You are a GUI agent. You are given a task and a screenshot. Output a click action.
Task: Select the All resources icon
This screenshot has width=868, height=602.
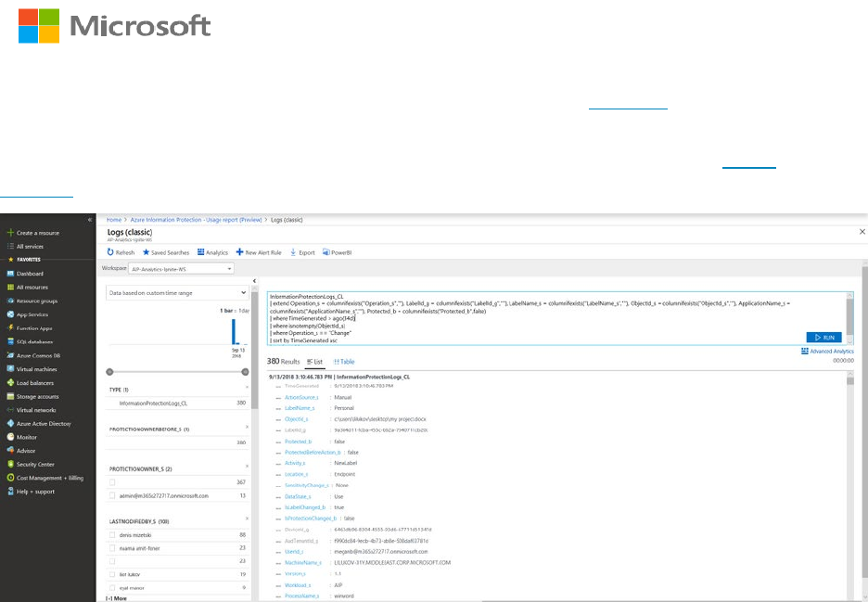pyautogui.click(x=10, y=287)
